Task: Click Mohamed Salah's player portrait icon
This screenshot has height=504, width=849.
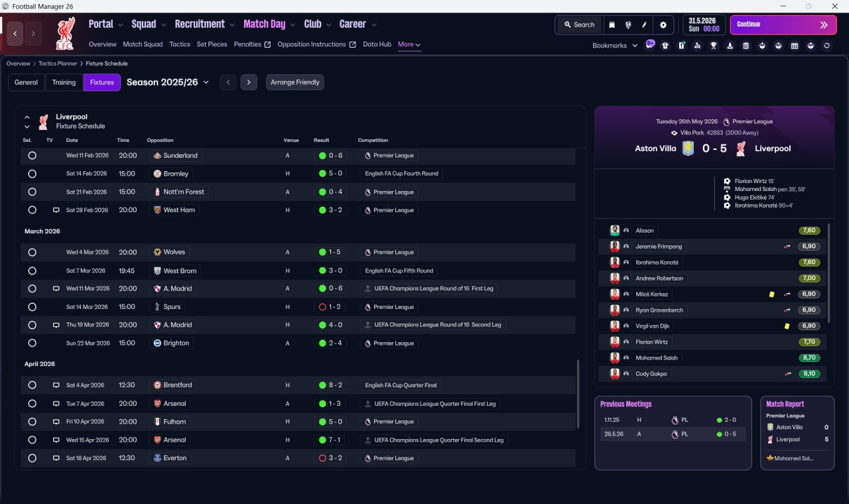Action: (x=615, y=358)
